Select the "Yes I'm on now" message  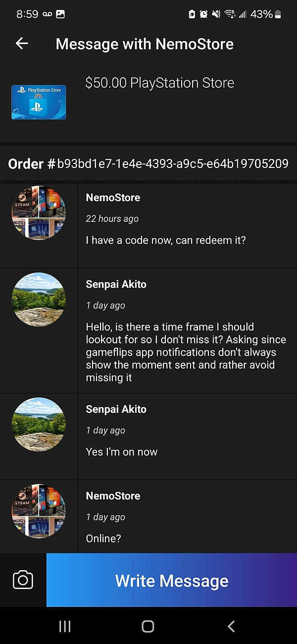pos(121,452)
